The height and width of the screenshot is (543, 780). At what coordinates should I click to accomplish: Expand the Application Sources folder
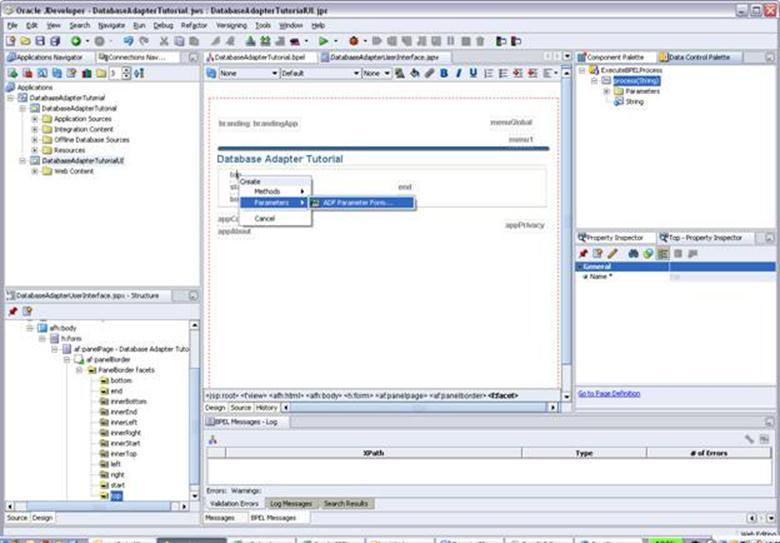point(35,119)
